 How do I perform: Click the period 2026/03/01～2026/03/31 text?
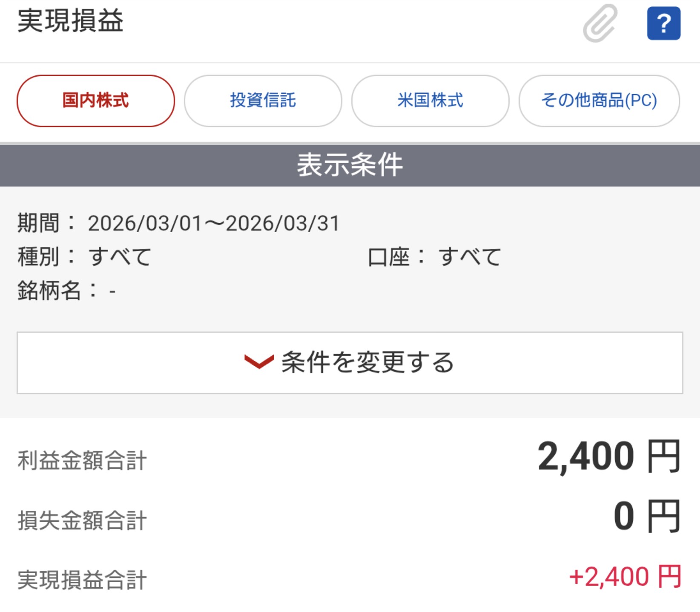[x=214, y=224]
